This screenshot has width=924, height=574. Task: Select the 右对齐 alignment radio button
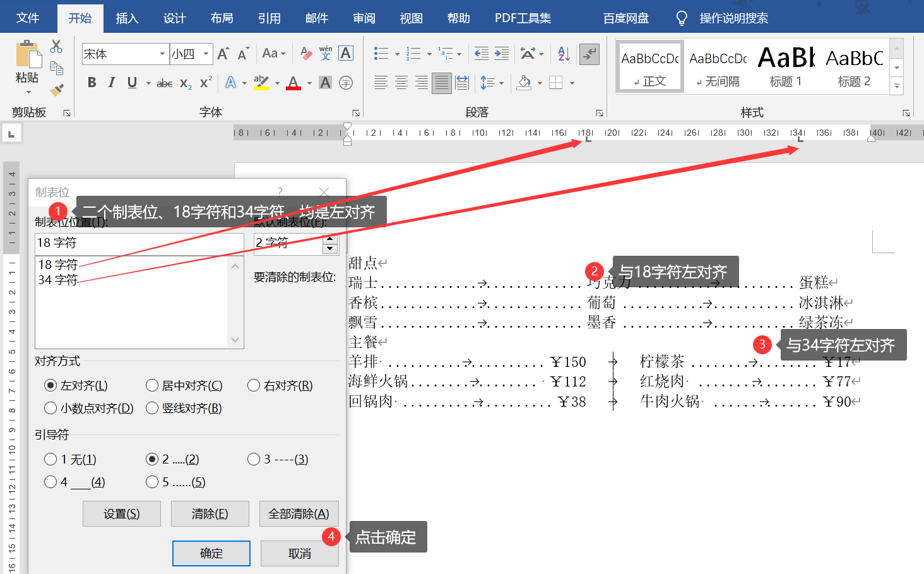pos(254,385)
